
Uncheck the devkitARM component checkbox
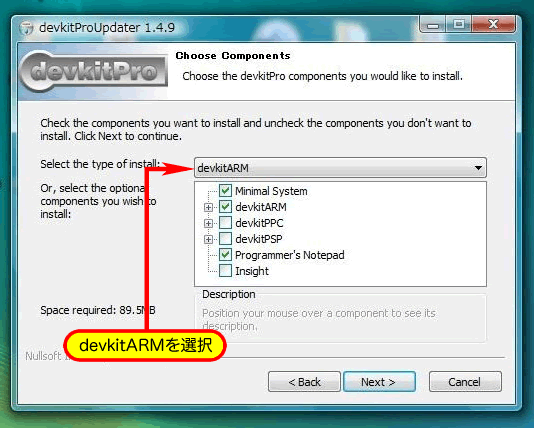coord(225,207)
